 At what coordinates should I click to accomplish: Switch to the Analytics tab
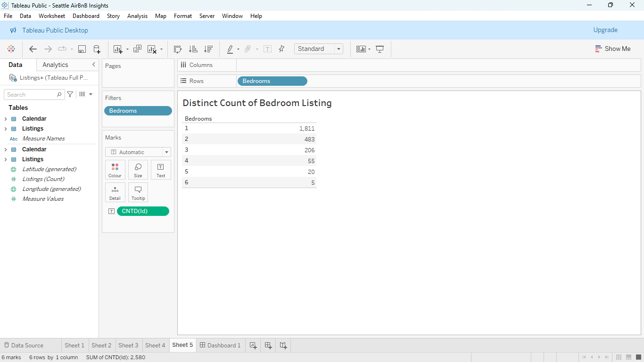click(55, 65)
